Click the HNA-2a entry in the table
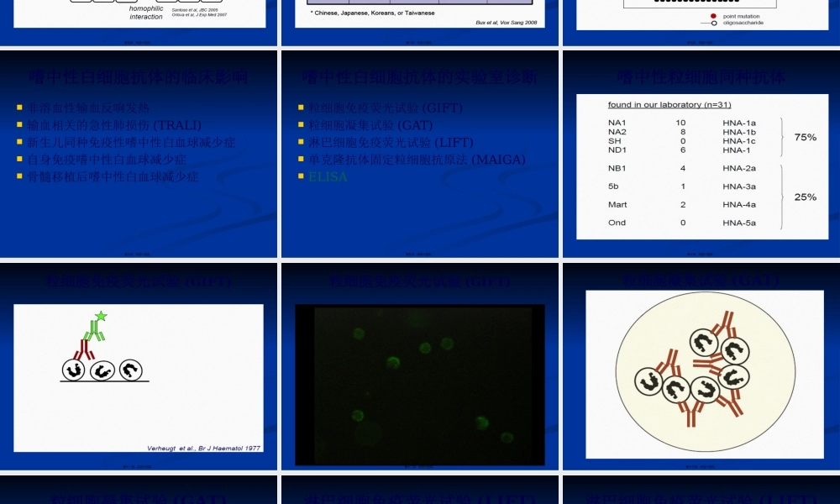 click(739, 168)
